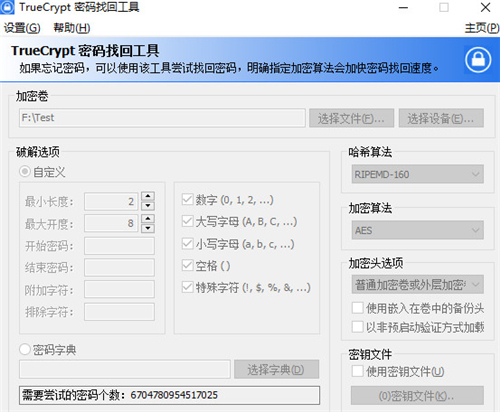The image size is (500, 412).
Task: Click the lock icon in the blue banner
Action: click(x=478, y=60)
